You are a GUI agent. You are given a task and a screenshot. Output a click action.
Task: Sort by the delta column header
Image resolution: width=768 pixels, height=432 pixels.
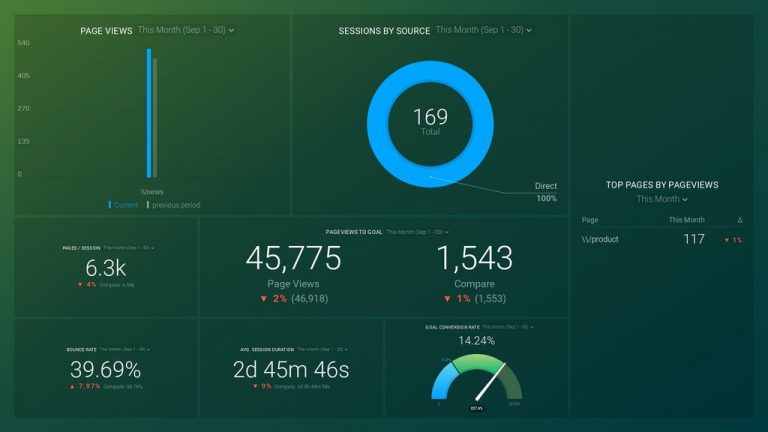[740, 220]
